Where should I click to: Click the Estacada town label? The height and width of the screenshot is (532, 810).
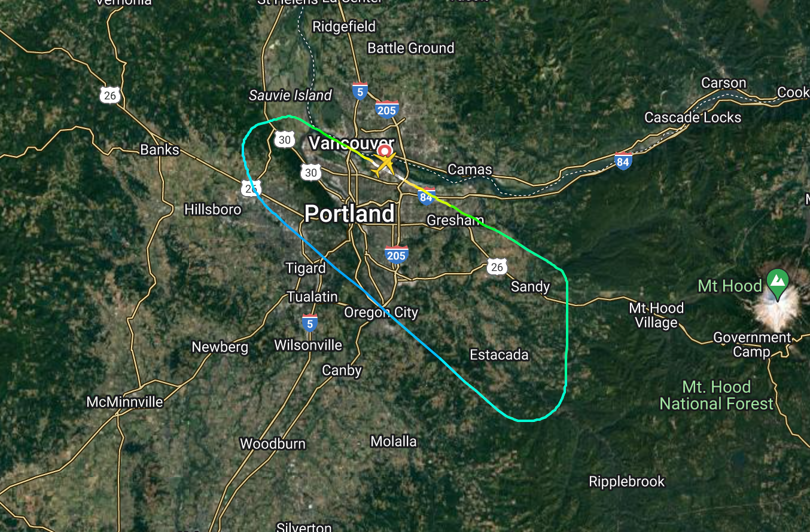[499, 355]
